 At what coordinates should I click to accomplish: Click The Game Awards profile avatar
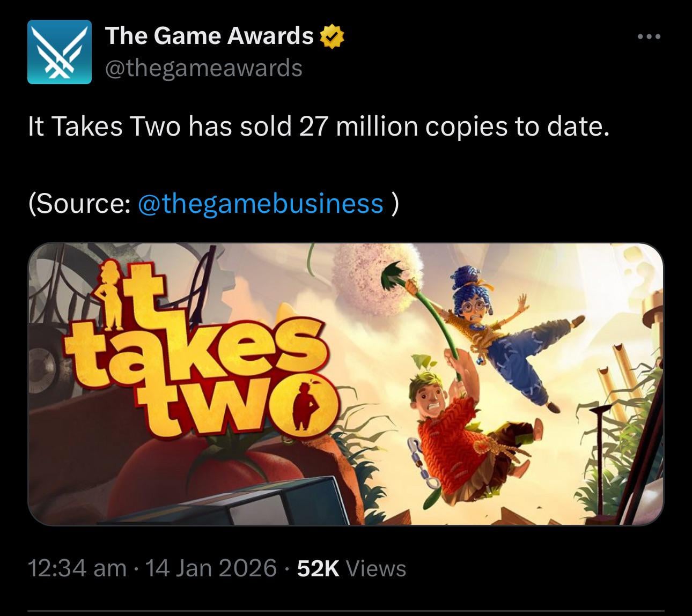(60, 52)
